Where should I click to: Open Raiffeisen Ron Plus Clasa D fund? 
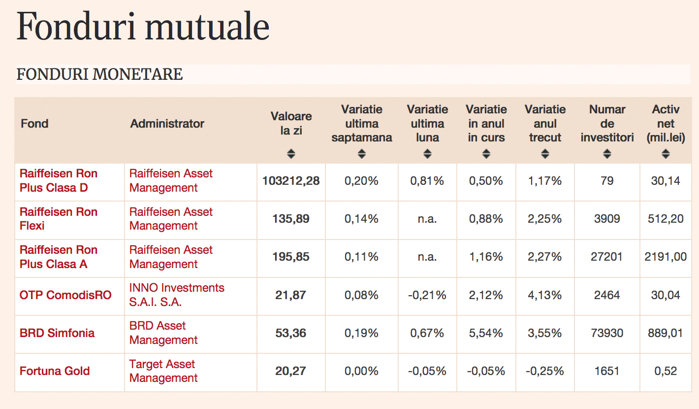point(58,180)
